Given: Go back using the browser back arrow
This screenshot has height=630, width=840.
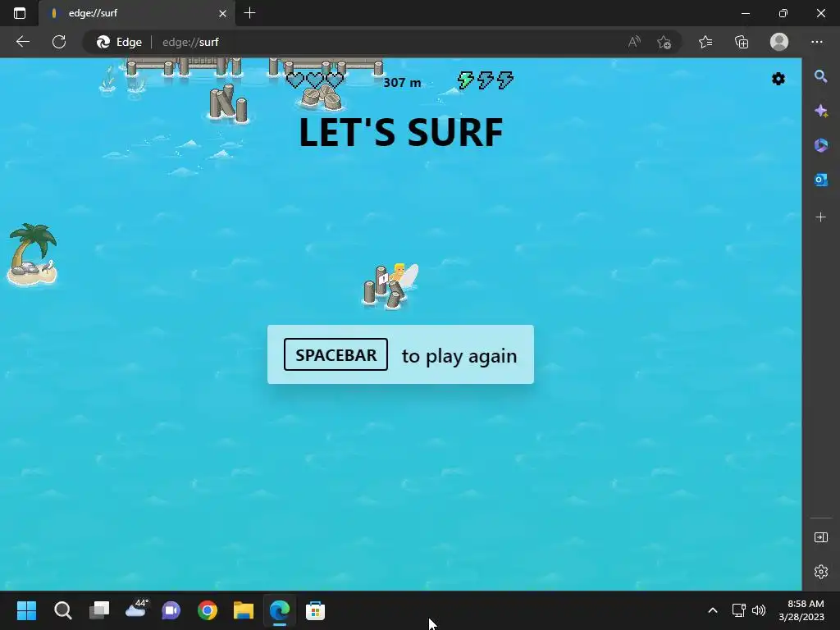Looking at the screenshot, I should tap(22, 42).
